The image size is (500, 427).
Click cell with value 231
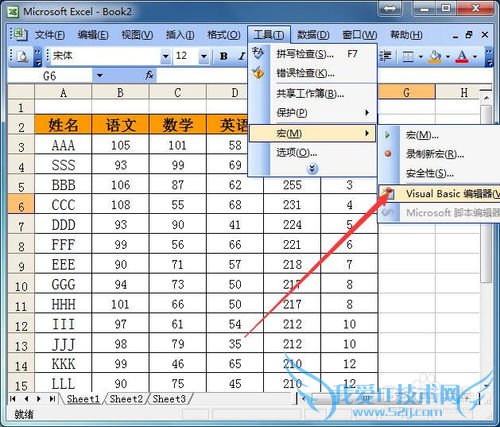[x=292, y=205]
